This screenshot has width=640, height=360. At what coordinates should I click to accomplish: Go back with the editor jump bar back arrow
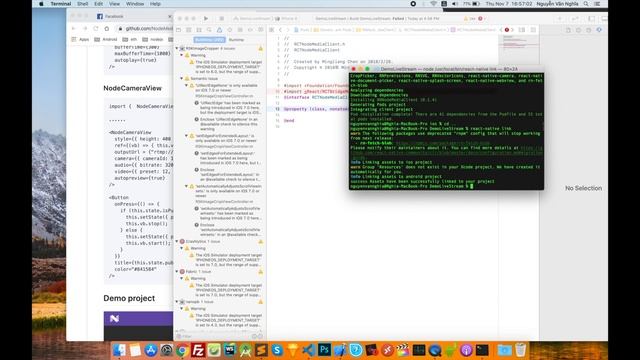pos(280,30)
